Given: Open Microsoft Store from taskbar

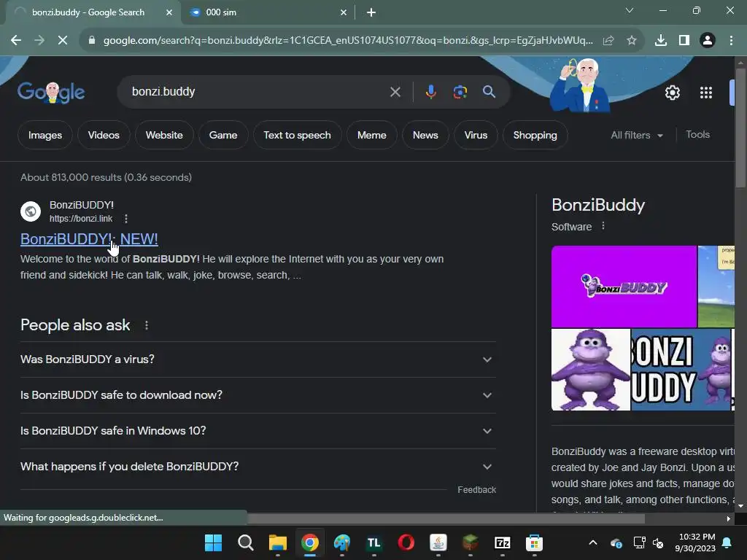Looking at the screenshot, I should (534, 542).
